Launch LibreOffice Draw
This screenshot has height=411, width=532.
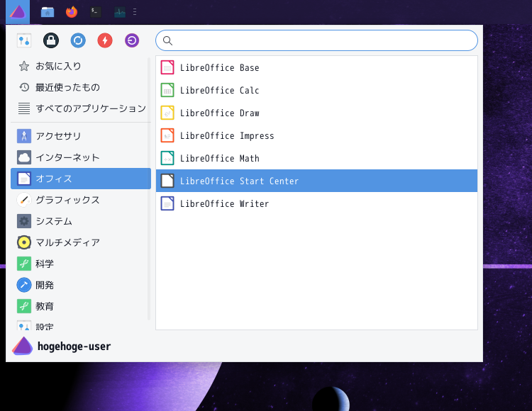316,113
